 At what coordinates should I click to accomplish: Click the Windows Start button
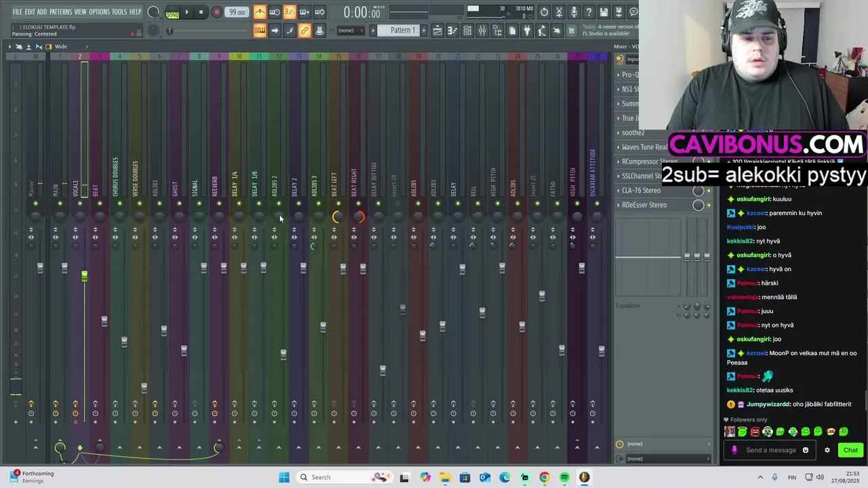point(284,477)
